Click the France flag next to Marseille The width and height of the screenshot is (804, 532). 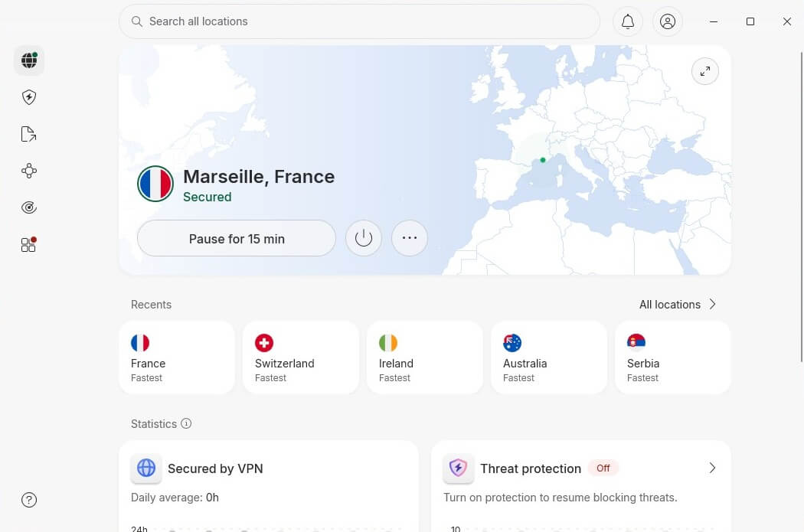[155, 184]
